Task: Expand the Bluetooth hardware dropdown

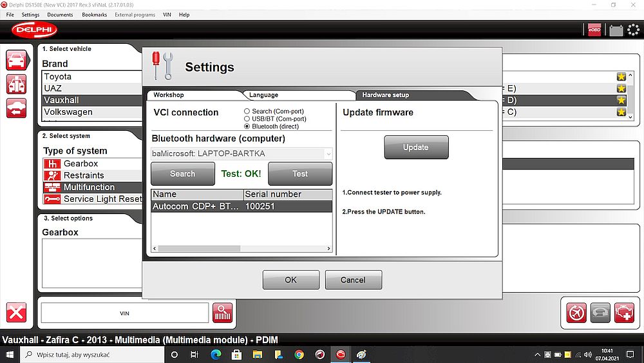Action: click(328, 153)
